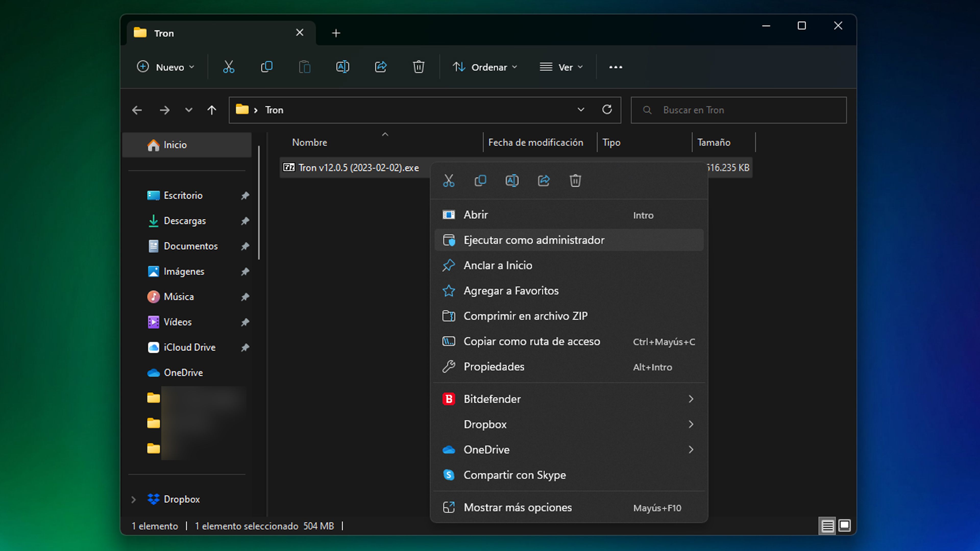Refresh the Tron folder view

coord(607,110)
